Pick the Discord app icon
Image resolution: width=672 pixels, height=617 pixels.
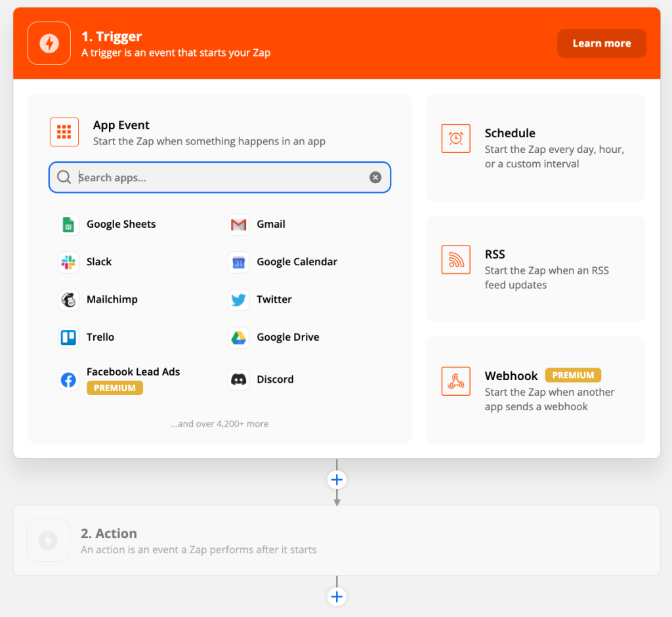239,379
